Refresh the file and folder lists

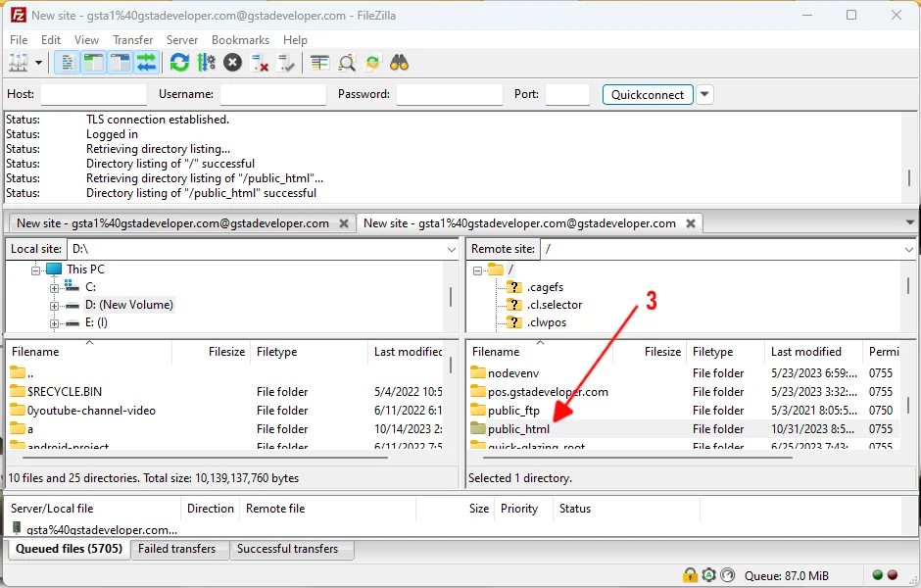point(179,63)
